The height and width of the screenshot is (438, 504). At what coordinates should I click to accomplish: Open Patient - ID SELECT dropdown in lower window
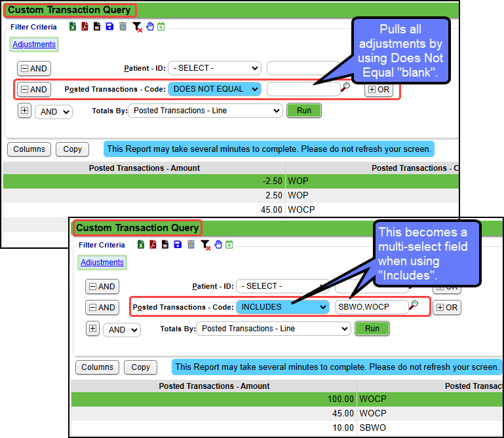283,286
